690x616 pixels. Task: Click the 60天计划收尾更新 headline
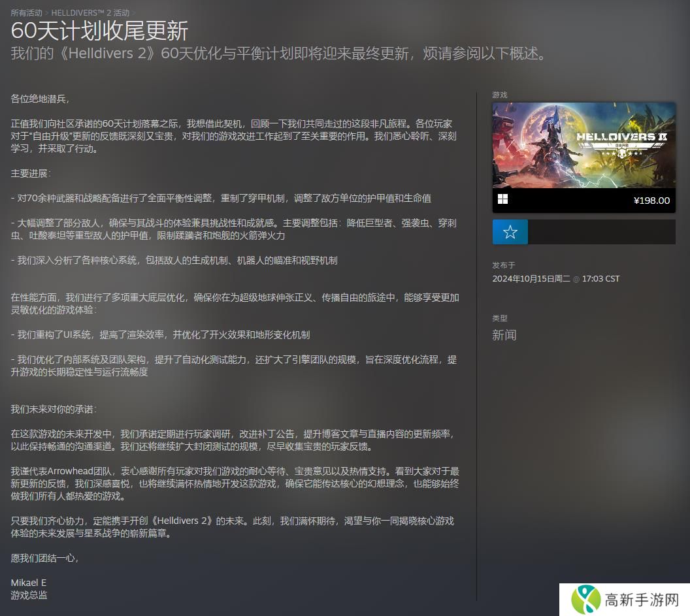pyautogui.click(x=99, y=31)
